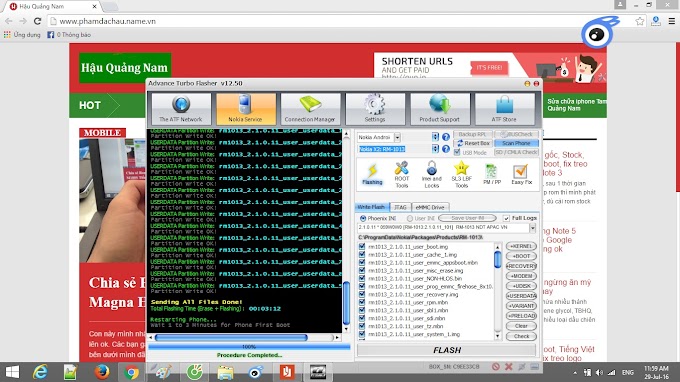Open the Nokia Android platform dropdown
The height and width of the screenshot is (382, 680).
click(397, 137)
